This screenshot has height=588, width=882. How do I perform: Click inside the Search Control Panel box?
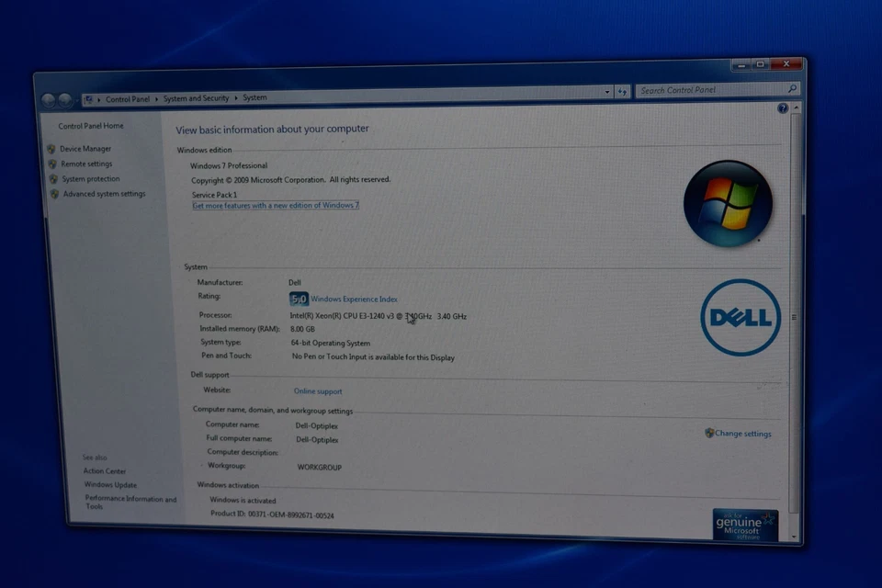click(x=717, y=90)
